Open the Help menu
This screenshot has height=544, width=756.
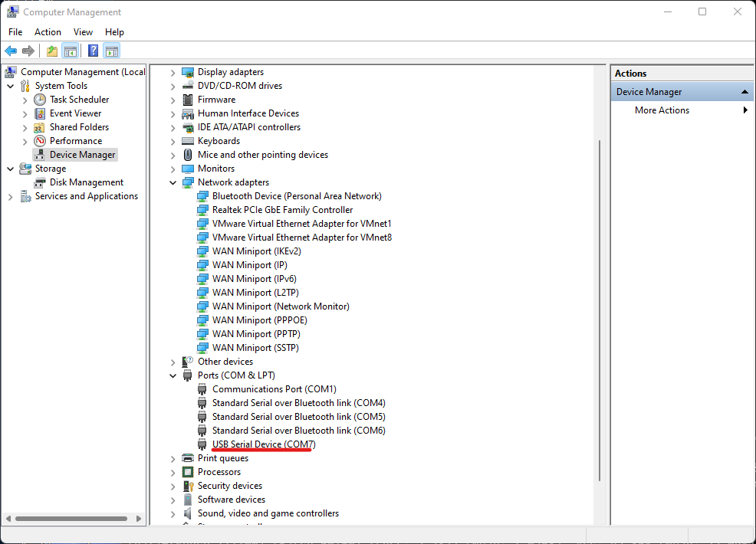(114, 32)
